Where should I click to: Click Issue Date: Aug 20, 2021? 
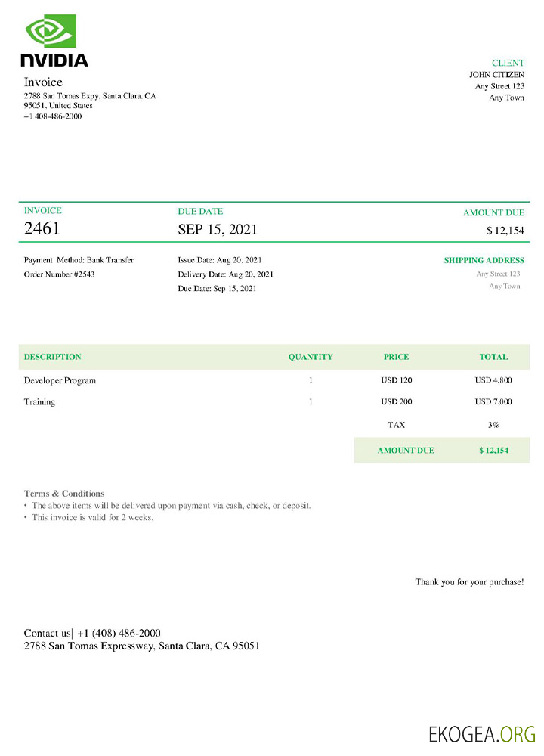click(x=220, y=260)
